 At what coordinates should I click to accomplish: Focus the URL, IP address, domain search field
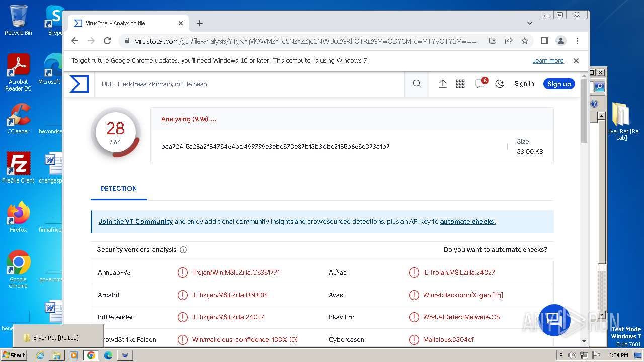[x=249, y=84]
